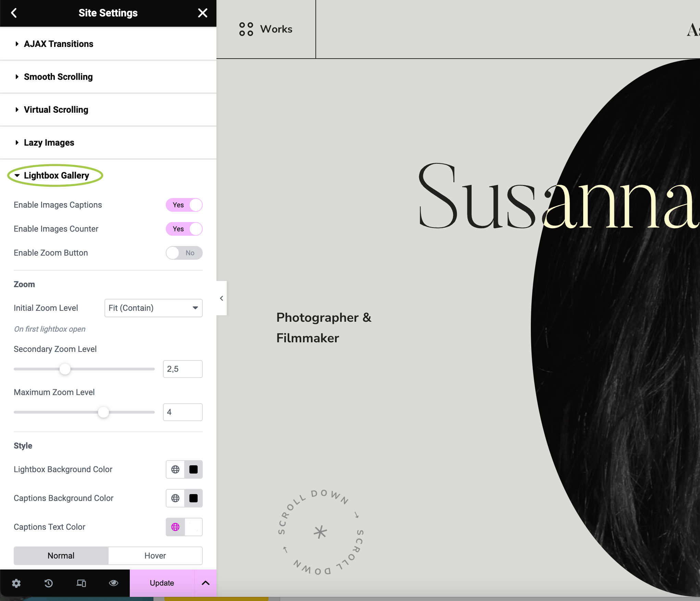Click the Update button
This screenshot has width=700, height=601.
(162, 583)
